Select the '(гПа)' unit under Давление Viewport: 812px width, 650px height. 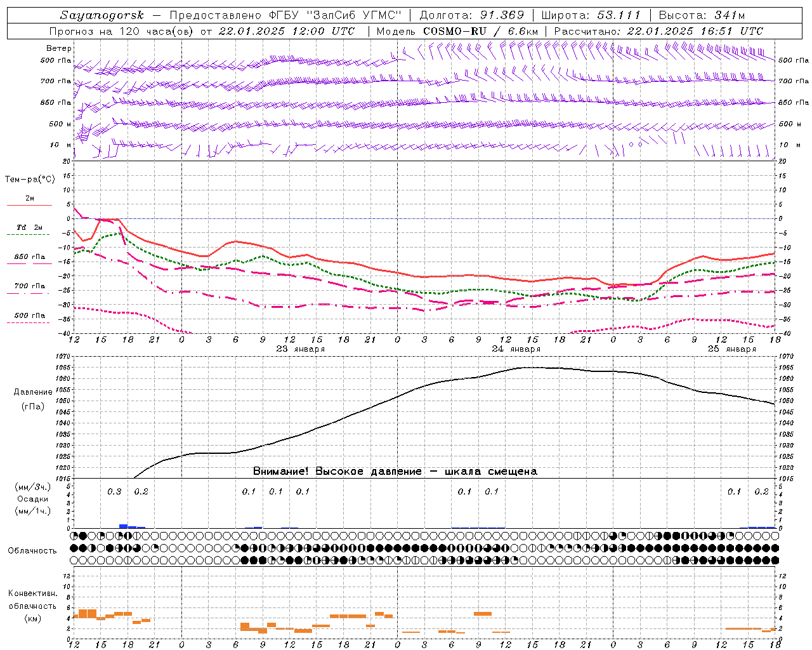coord(33,407)
